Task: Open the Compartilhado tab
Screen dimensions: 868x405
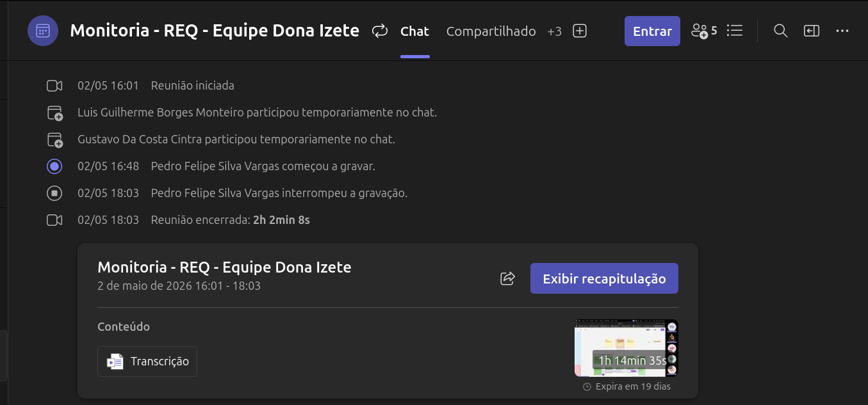Action: (491, 31)
